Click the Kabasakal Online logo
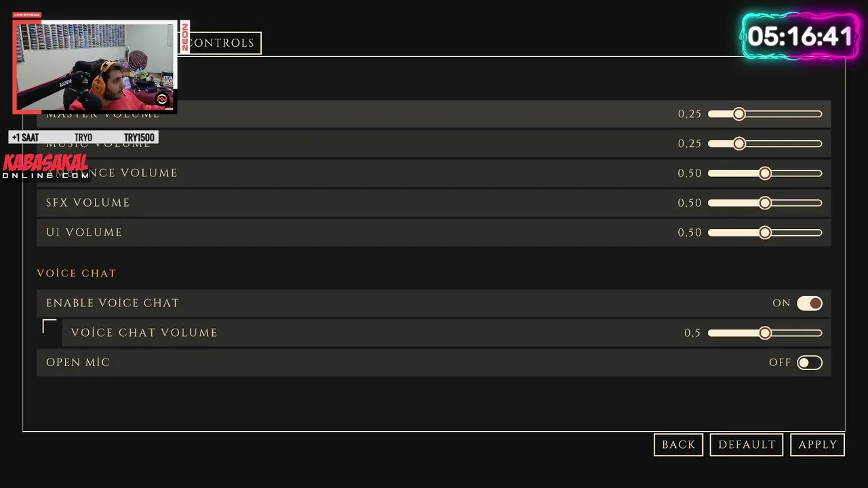868x488 pixels. (x=45, y=167)
